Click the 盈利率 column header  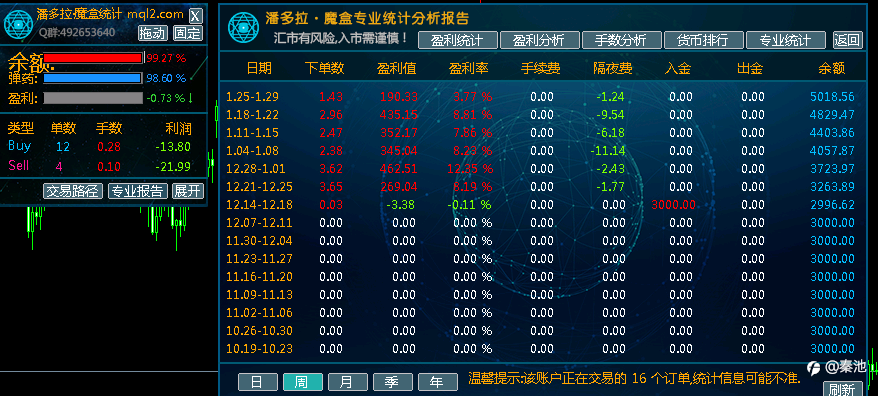pos(469,69)
